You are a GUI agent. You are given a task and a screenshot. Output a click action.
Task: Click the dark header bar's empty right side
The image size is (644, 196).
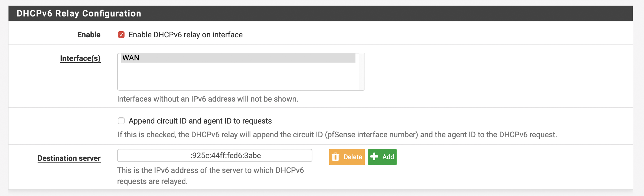[439, 13]
